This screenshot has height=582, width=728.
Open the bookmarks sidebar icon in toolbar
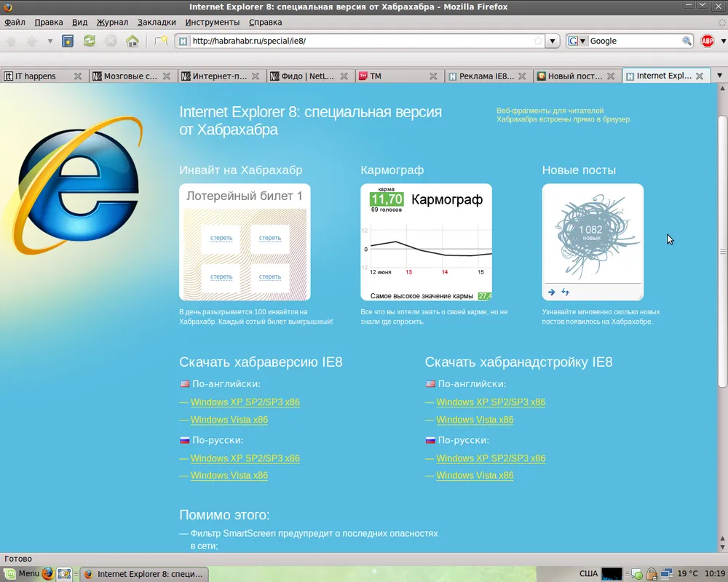click(x=68, y=41)
